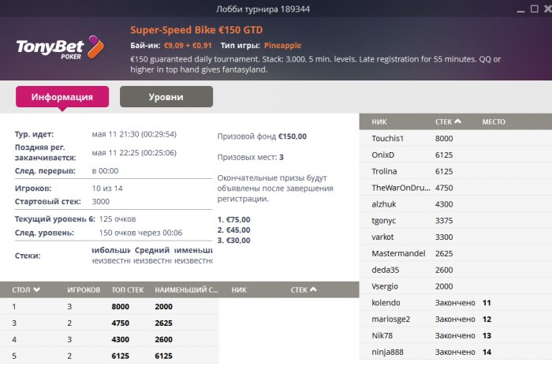552x392 pixels.
Task: Switch to the Информация tab
Action: [x=62, y=97]
